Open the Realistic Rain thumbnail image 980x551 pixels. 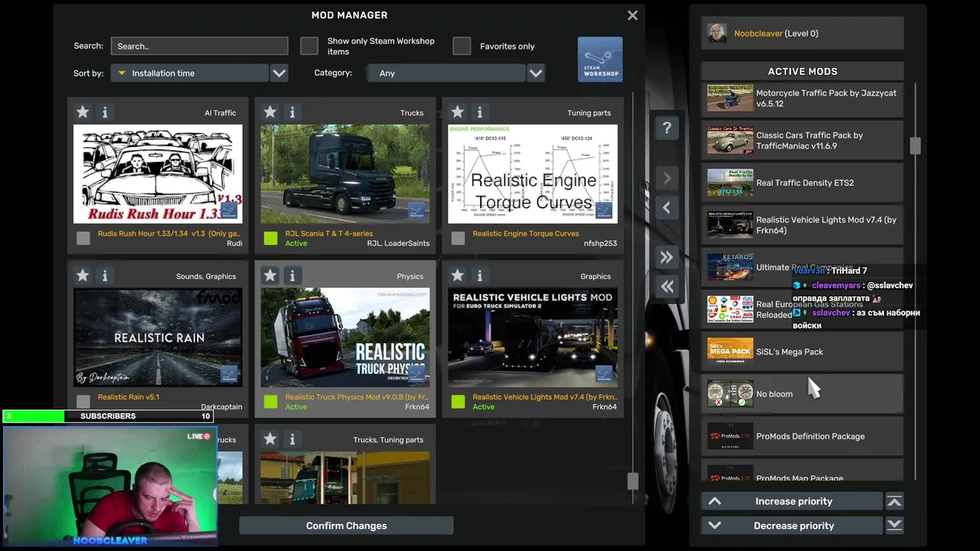pyautogui.click(x=158, y=337)
